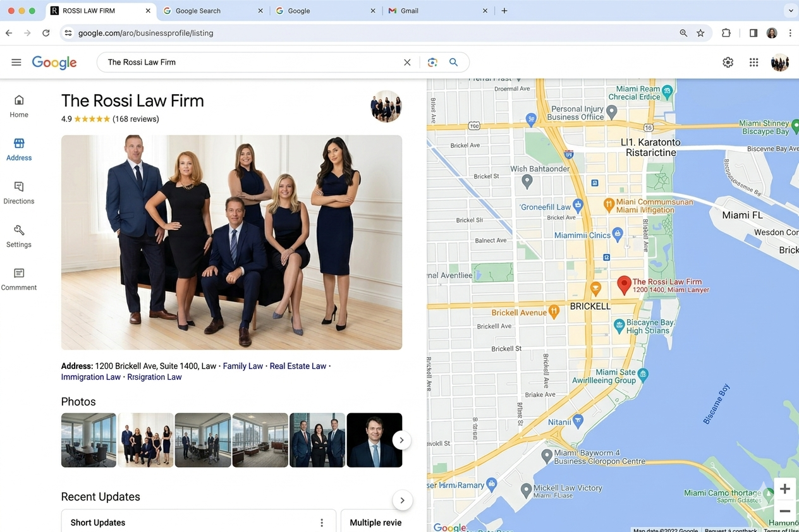This screenshot has height=532, width=799.
Task: Go to Home in sidebar
Action: coord(19,106)
